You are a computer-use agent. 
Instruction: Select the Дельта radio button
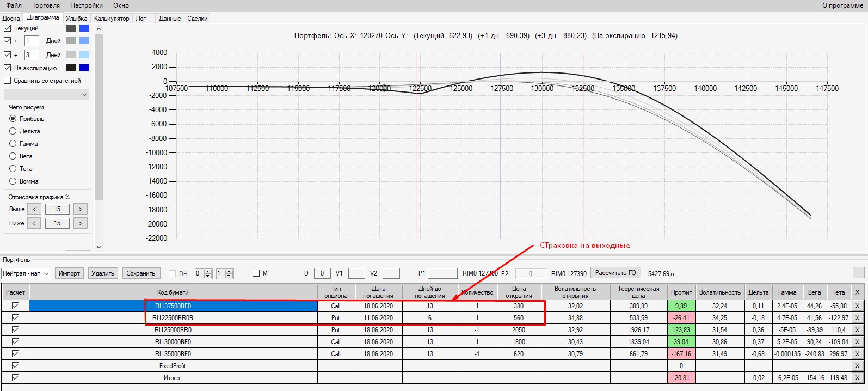pyautogui.click(x=13, y=131)
